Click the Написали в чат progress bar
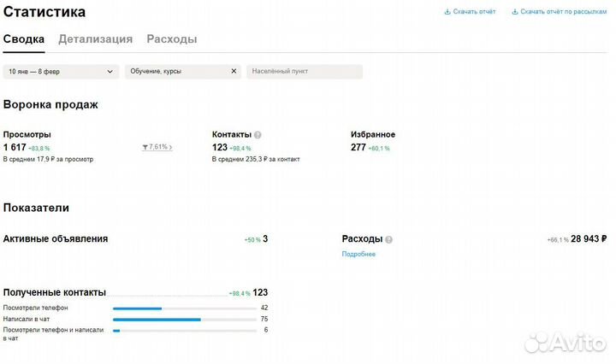 [x=184, y=319]
